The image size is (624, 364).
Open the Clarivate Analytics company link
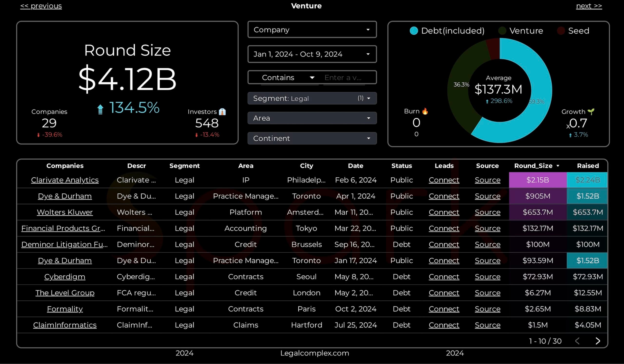tap(65, 180)
